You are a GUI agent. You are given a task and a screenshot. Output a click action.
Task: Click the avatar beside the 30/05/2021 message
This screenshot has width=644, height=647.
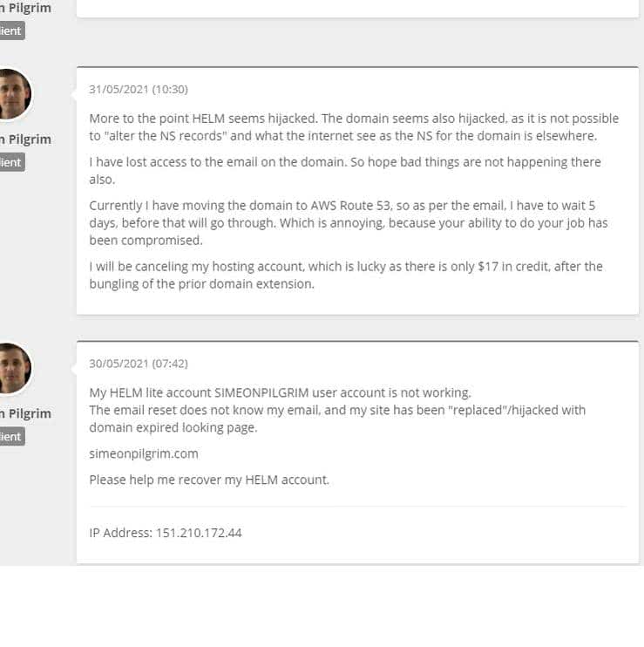coord(14,368)
